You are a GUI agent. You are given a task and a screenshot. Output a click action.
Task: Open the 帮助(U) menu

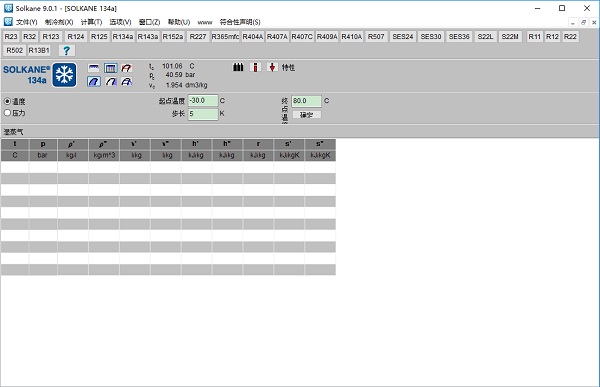point(179,22)
